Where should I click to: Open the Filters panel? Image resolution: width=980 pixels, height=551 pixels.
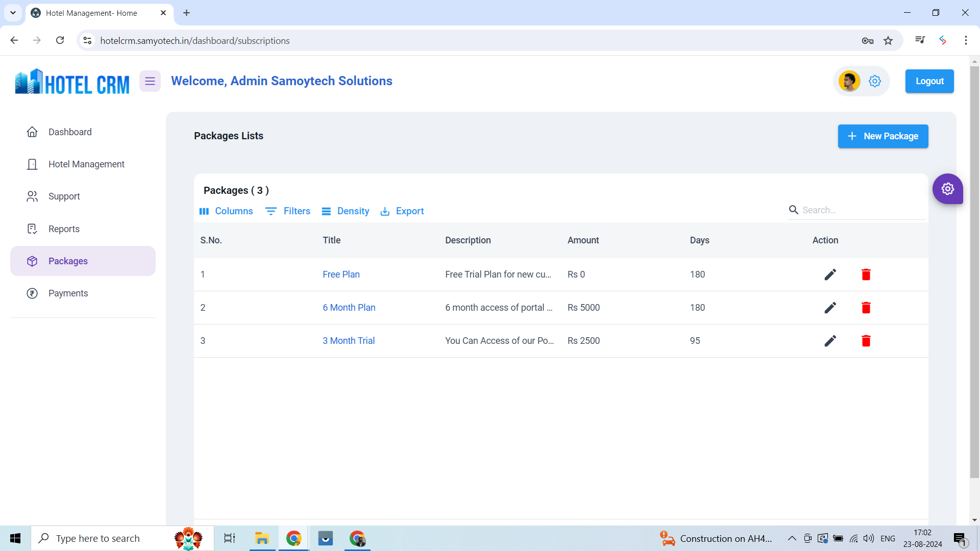click(288, 211)
